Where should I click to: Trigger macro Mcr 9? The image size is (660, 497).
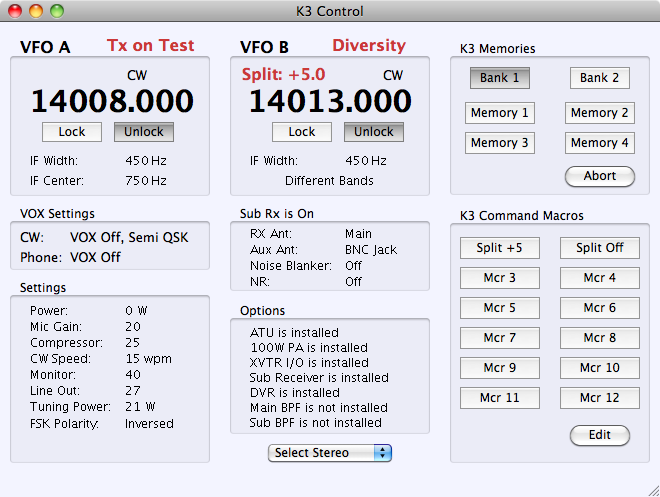500,368
